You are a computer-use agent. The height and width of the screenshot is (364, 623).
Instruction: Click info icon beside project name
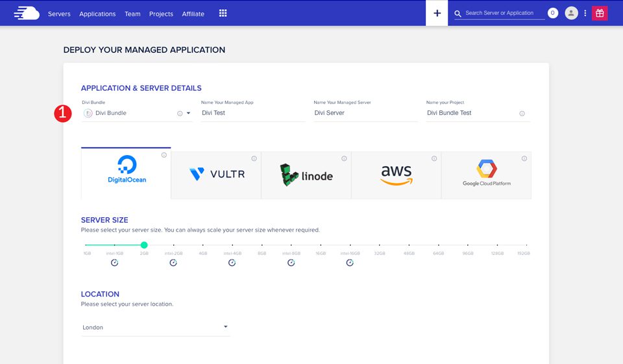pyautogui.click(x=522, y=114)
